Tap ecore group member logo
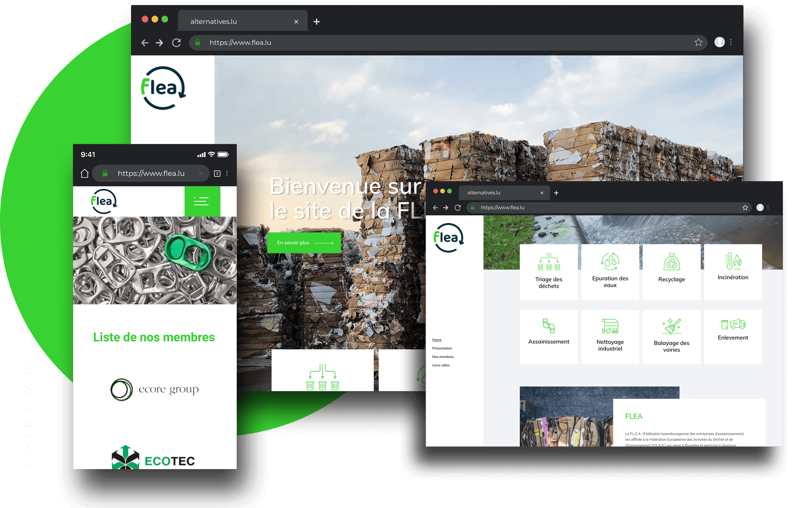The width and height of the screenshot is (812, 508). pyautogui.click(x=155, y=389)
